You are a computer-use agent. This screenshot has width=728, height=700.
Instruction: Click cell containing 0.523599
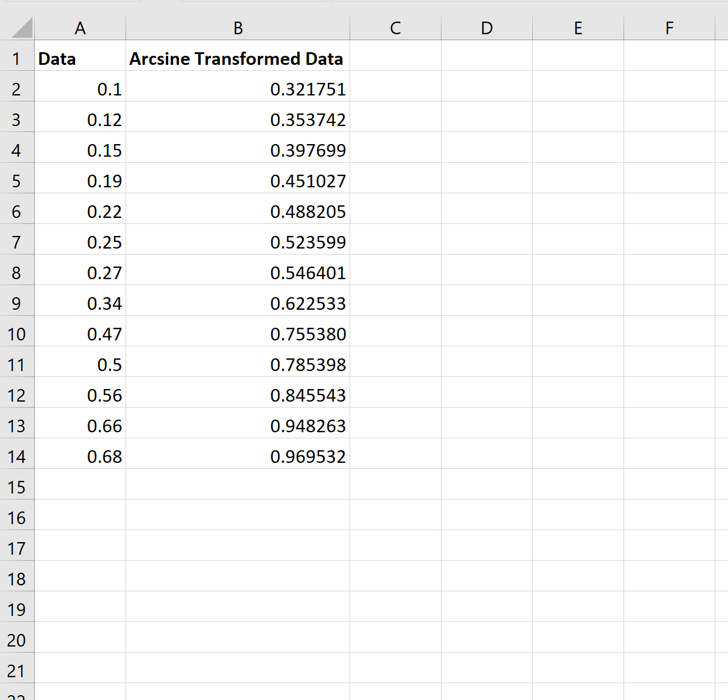pos(238,242)
